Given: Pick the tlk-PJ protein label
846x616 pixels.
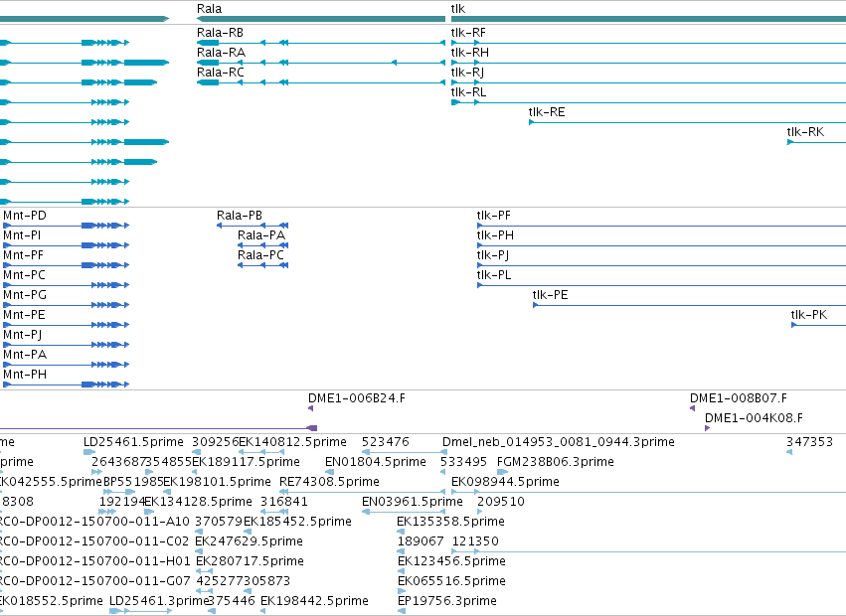Looking at the screenshot, I should click(493, 255).
